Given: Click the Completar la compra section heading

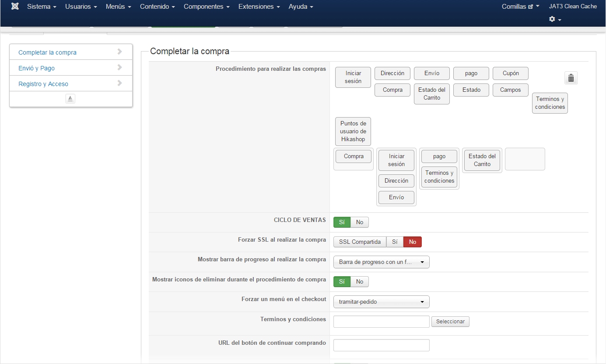Looking at the screenshot, I should (189, 51).
